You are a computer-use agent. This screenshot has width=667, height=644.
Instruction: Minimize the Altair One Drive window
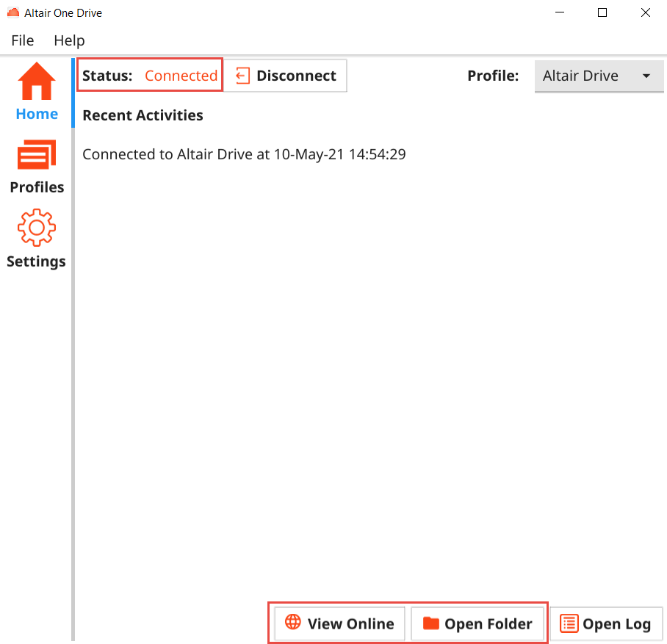coord(559,12)
